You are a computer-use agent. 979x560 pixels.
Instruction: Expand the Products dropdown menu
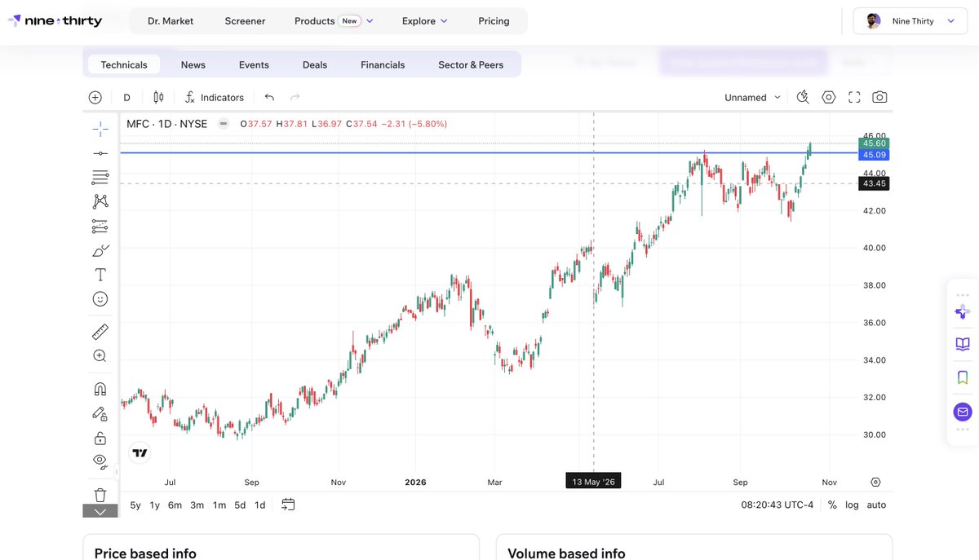(334, 21)
